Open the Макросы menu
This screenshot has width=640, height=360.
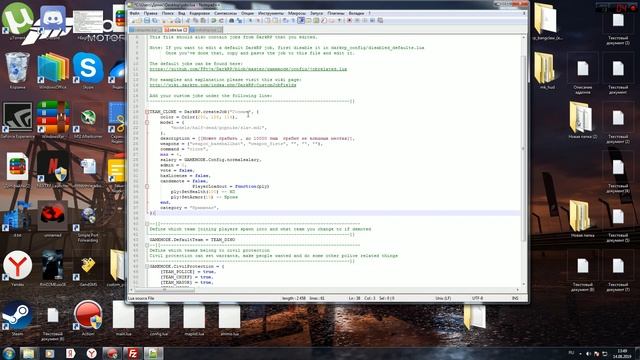[297, 13]
